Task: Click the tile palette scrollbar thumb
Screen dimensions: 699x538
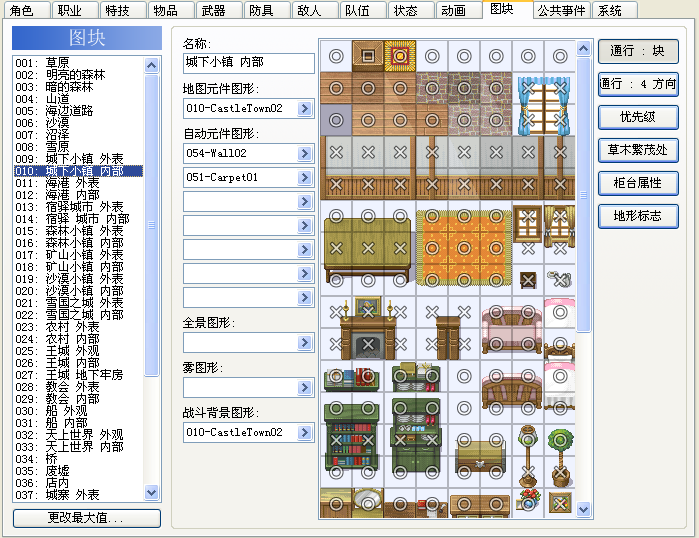Action: coord(583,195)
